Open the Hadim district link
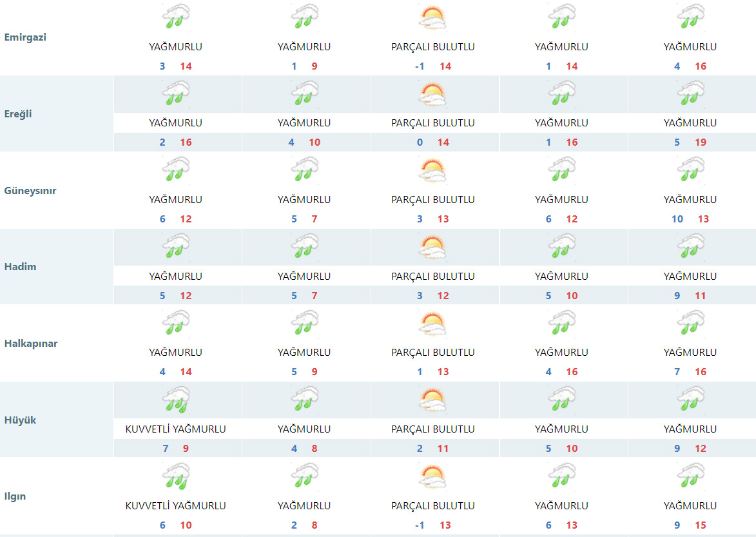 pyautogui.click(x=20, y=267)
